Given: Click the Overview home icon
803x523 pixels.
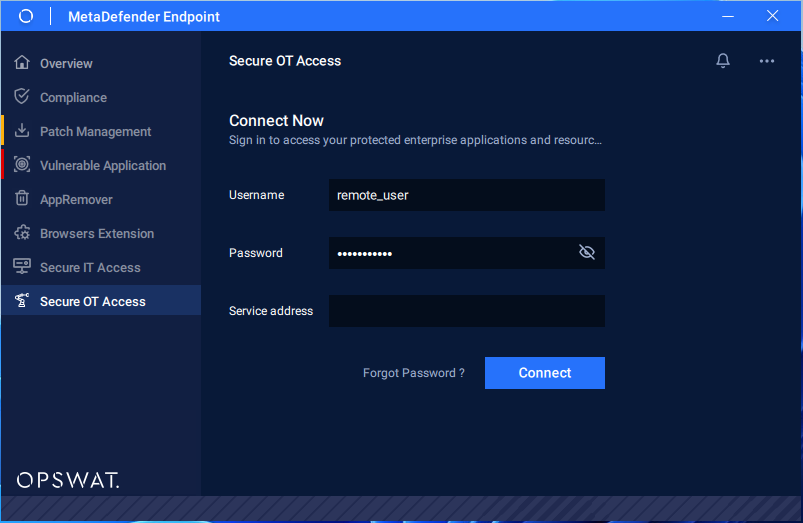Looking at the screenshot, I should click(x=22, y=62).
